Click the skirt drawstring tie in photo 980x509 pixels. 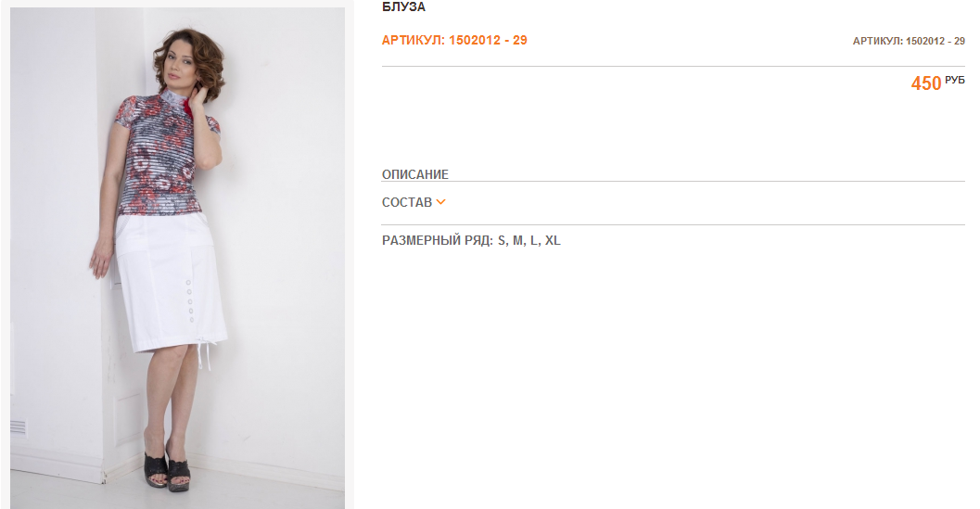205,354
